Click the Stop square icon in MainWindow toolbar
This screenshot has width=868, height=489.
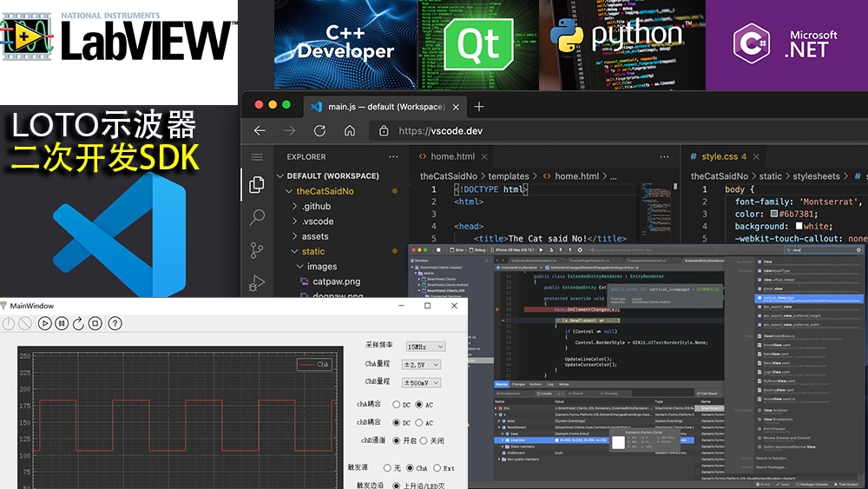[x=95, y=323]
